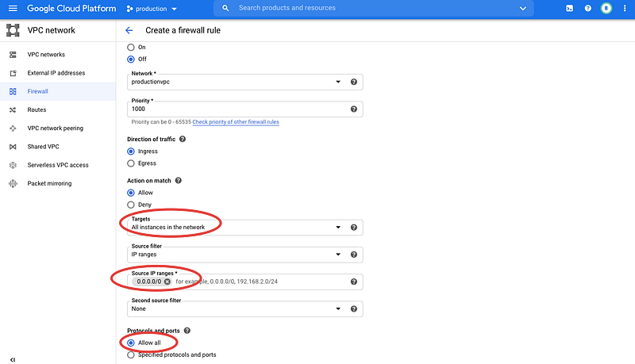Select Egress traffic direction
This screenshot has height=364, width=635.
[x=131, y=163]
